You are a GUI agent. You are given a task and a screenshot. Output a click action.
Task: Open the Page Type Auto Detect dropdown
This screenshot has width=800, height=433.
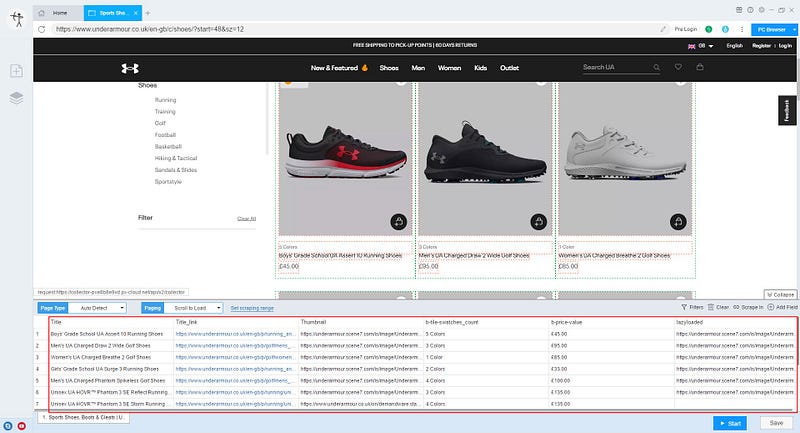click(101, 308)
